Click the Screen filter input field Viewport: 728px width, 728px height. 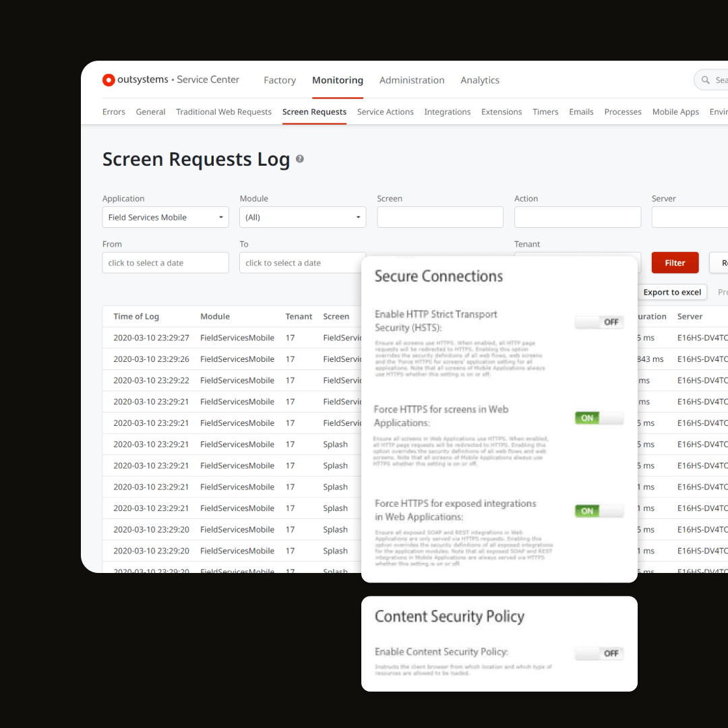pyautogui.click(x=440, y=217)
